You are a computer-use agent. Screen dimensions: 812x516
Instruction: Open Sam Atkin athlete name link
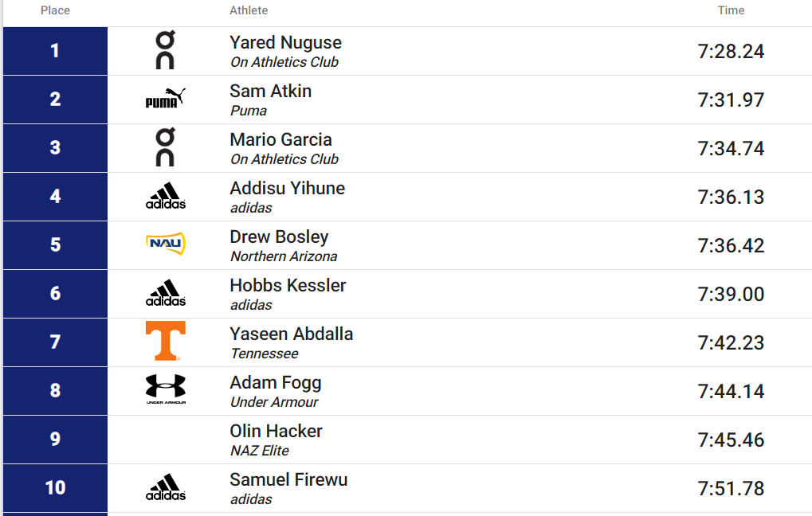coord(270,91)
